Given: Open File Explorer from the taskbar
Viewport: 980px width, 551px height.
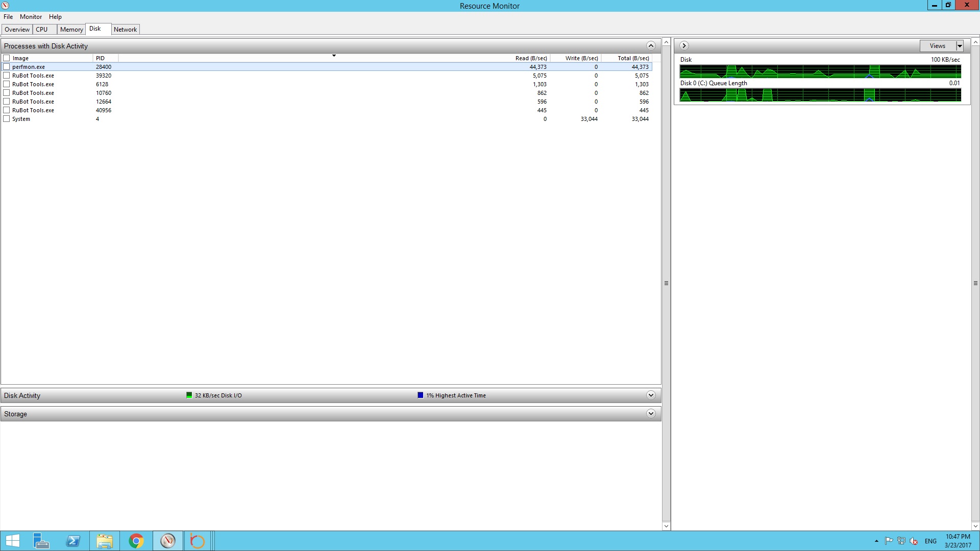Looking at the screenshot, I should point(105,541).
